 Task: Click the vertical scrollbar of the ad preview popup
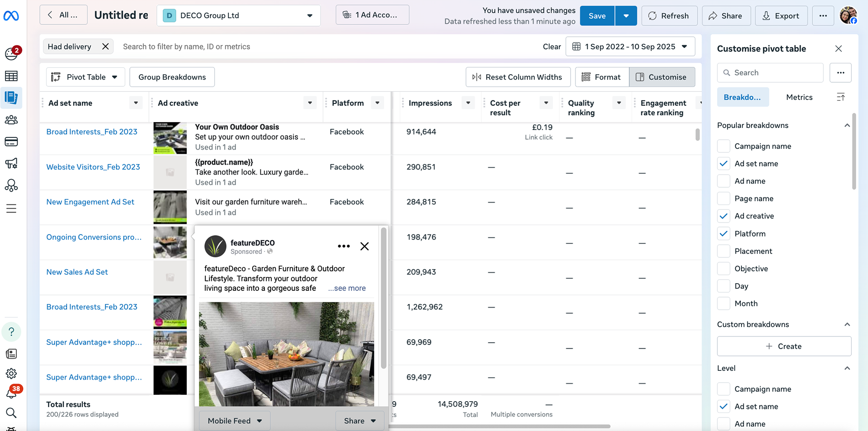tap(383, 298)
